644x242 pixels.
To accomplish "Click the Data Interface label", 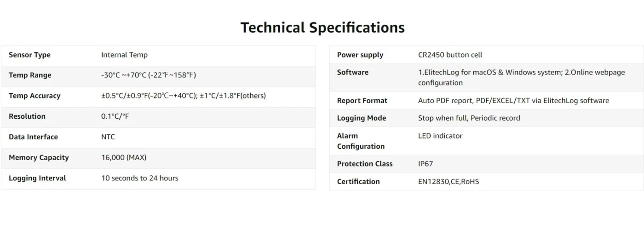I will click(x=33, y=137).
